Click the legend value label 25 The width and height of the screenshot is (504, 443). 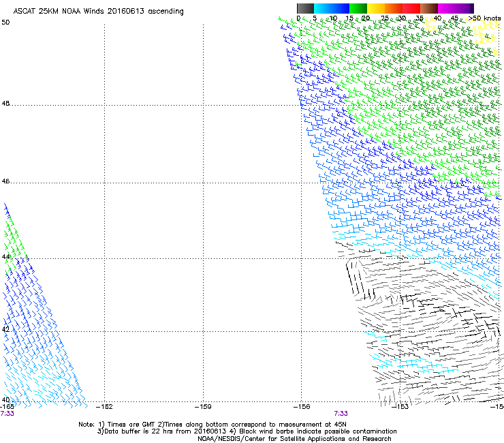coord(385,18)
